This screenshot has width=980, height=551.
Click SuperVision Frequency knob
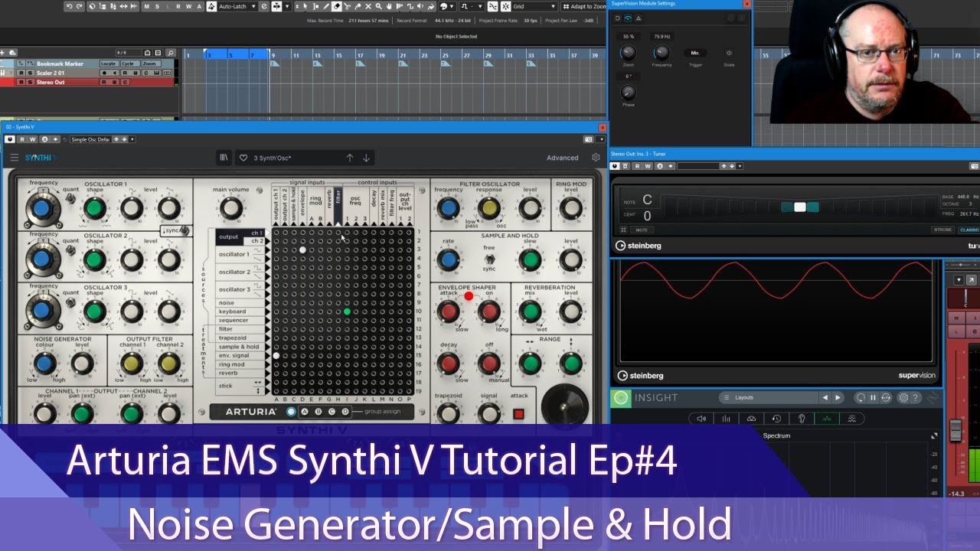[661, 53]
